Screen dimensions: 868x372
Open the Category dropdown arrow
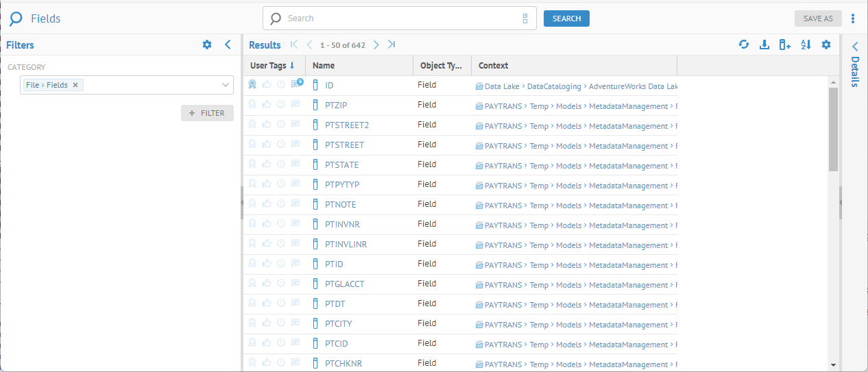tap(226, 85)
